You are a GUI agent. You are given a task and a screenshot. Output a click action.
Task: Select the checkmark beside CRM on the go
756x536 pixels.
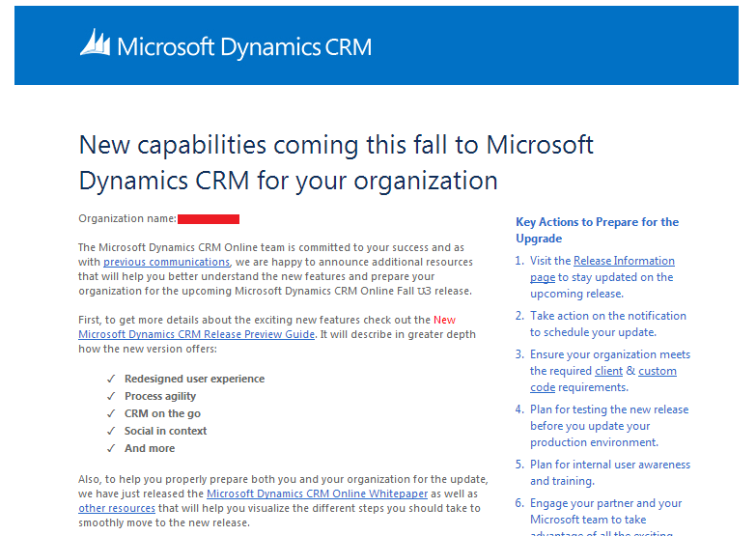pyautogui.click(x=110, y=413)
